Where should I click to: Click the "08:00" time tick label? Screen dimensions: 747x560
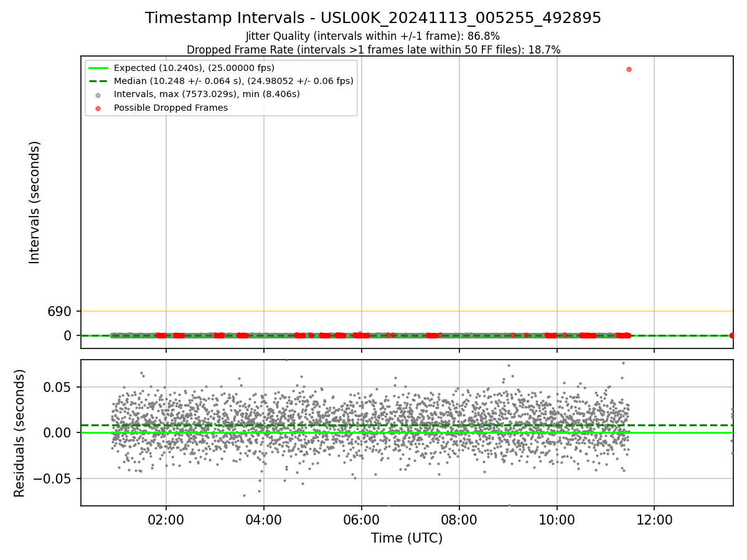459,519
